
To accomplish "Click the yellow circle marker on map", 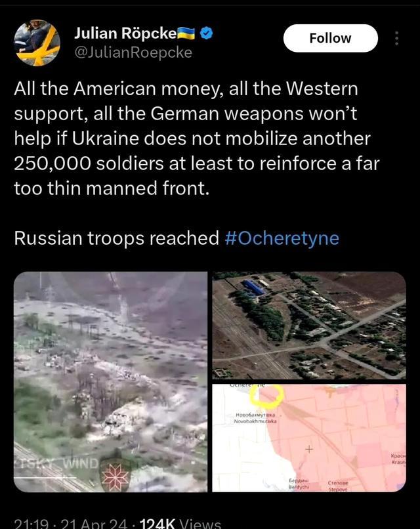I will pyautogui.click(x=267, y=396).
